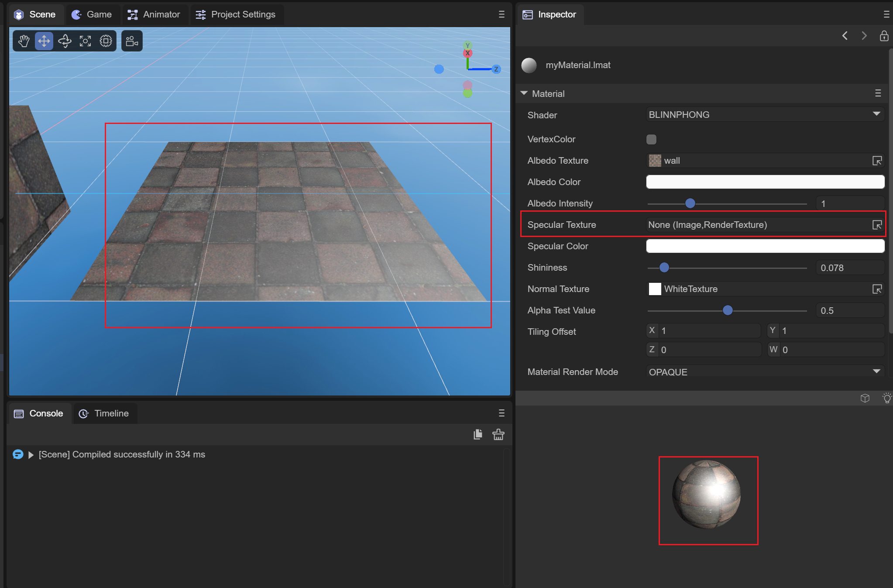Open the Timeline tab

coord(104,413)
